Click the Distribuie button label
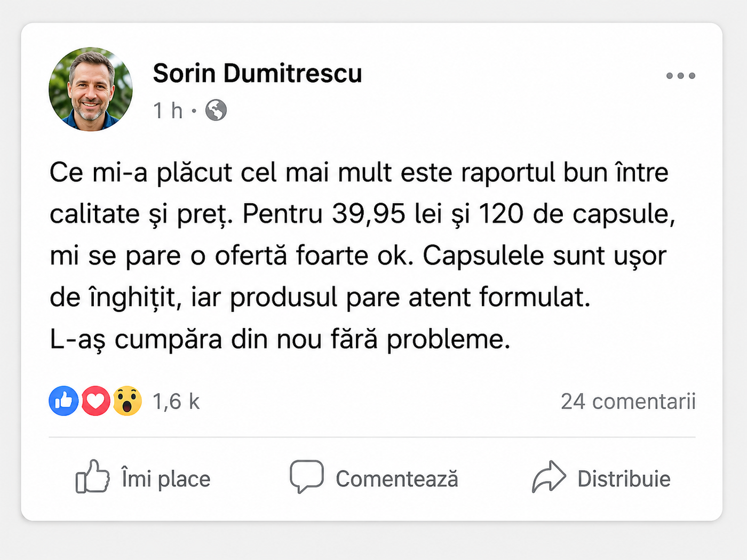The height and width of the screenshot is (560, 747). pos(624,479)
